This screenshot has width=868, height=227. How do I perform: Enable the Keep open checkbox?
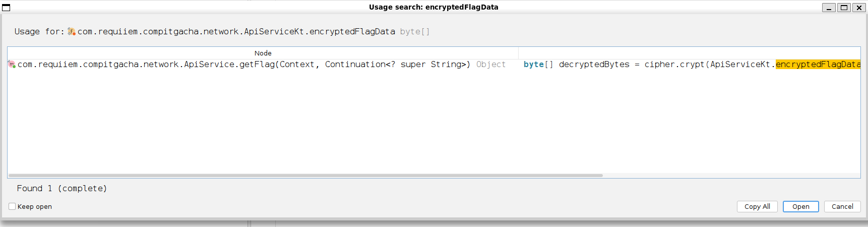12,206
